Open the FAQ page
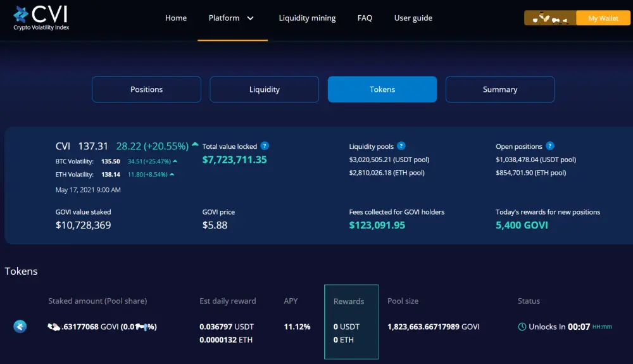 (x=365, y=18)
